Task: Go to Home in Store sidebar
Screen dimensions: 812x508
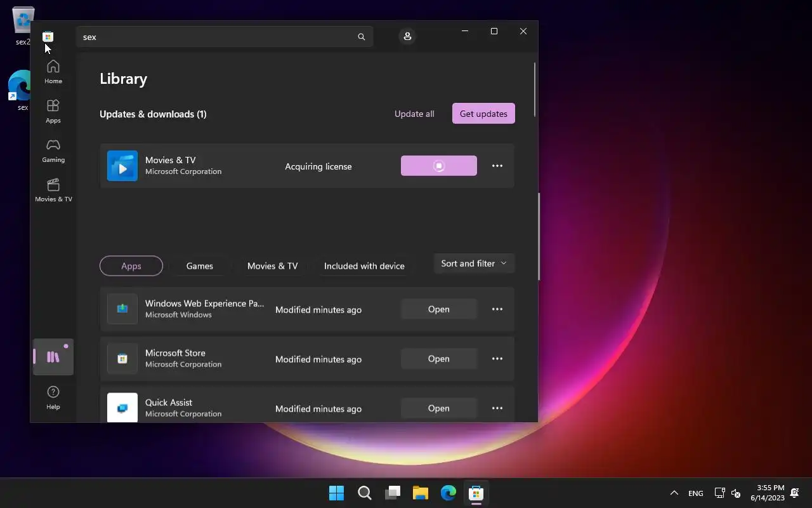Action: click(x=53, y=72)
